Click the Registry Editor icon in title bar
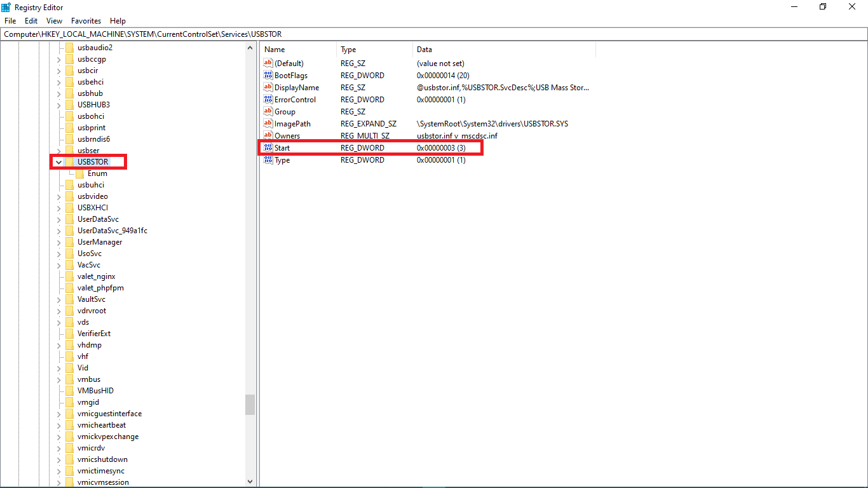Screen dimensions: 868x488 [6, 6]
